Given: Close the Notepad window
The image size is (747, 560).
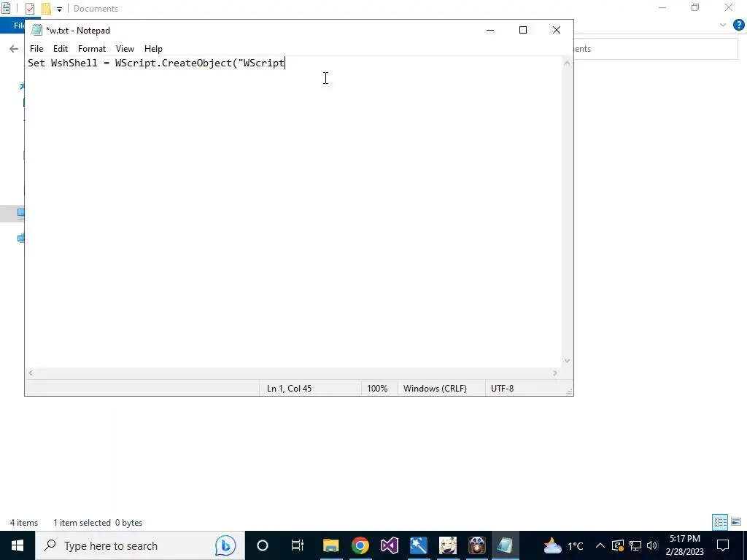Looking at the screenshot, I should (x=557, y=30).
